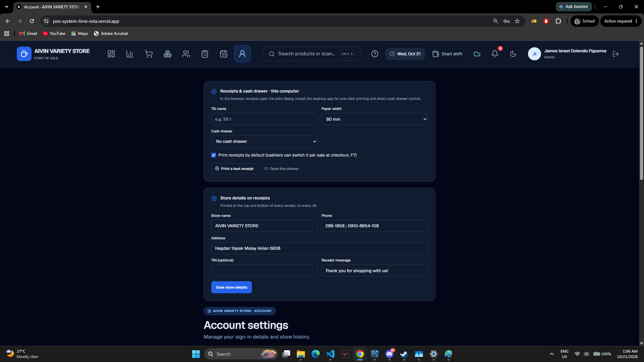Open the Gmail bookmark

click(x=28, y=34)
